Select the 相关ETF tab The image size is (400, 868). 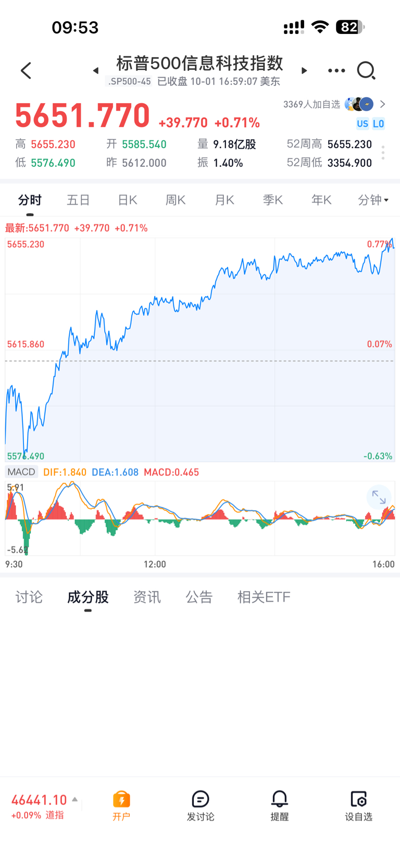click(x=264, y=597)
